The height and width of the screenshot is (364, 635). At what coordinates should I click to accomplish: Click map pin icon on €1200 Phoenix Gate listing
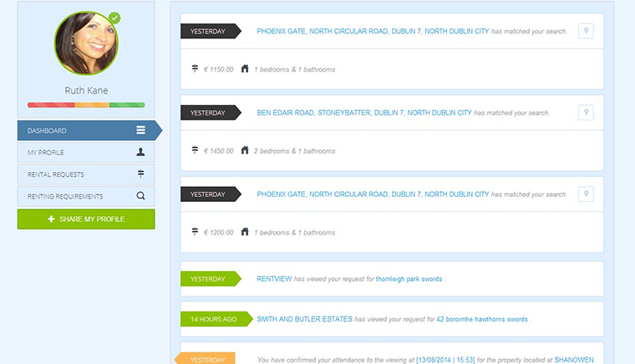[587, 194]
